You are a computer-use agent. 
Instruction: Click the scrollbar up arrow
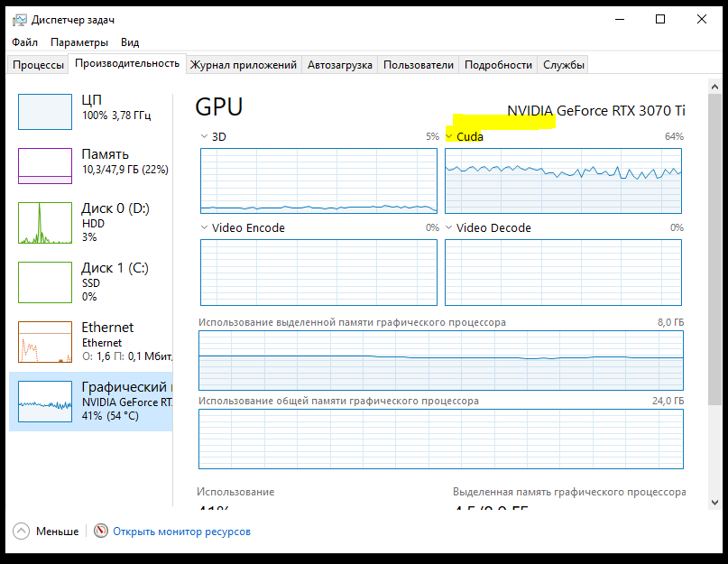[x=714, y=87]
